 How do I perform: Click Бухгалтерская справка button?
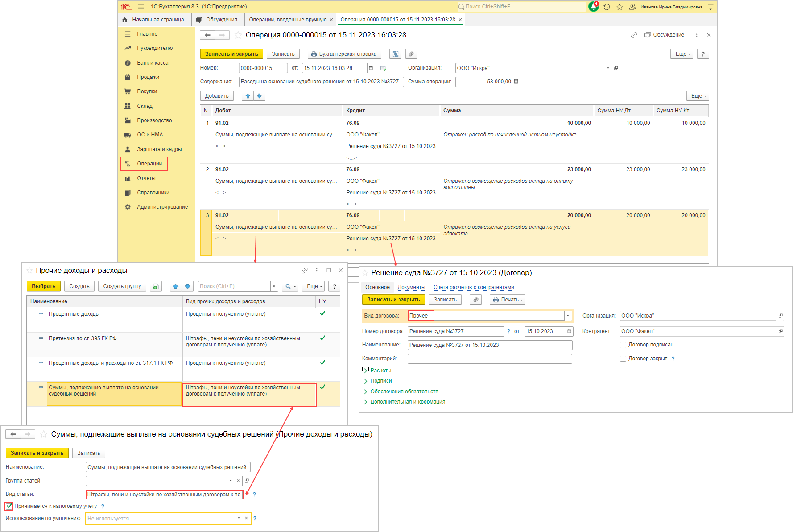click(344, 54)
